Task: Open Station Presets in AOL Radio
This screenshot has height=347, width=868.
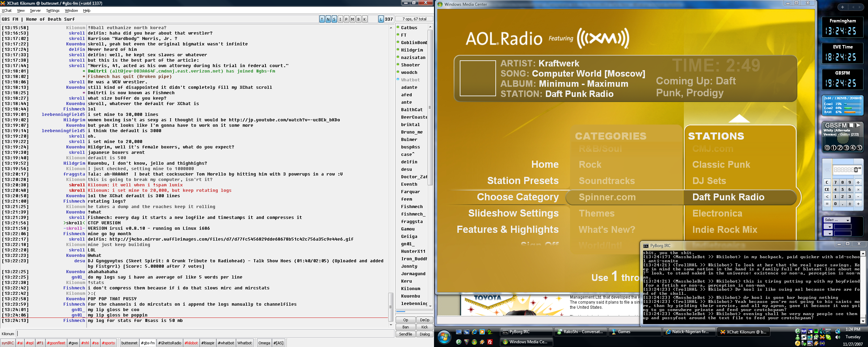Action: click(523, 181)
